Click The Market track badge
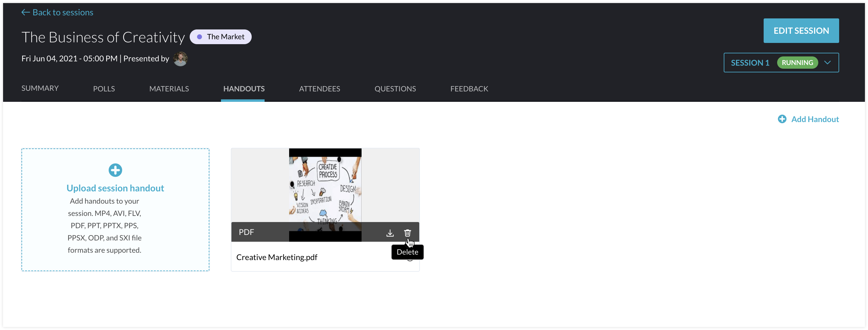868x330 pixels. 221,37
